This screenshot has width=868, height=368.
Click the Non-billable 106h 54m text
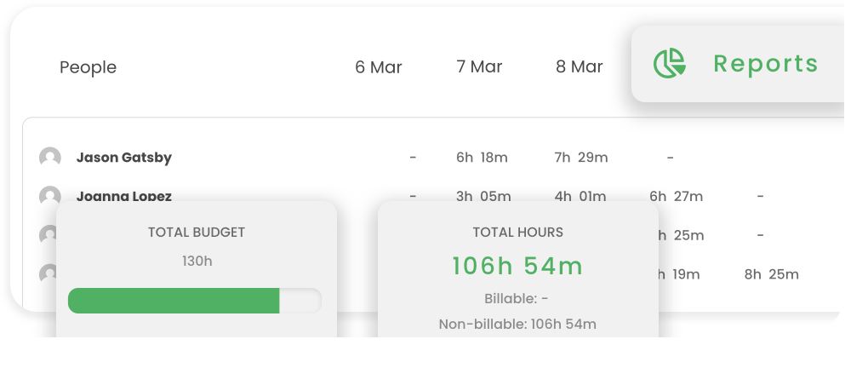pyautogui.click(x=517, y=324)
